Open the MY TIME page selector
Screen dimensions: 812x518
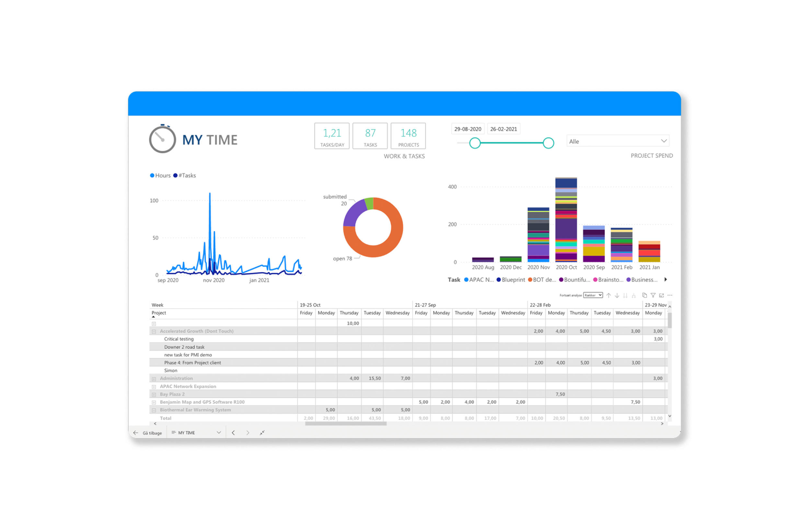click(x=196, y=433)
